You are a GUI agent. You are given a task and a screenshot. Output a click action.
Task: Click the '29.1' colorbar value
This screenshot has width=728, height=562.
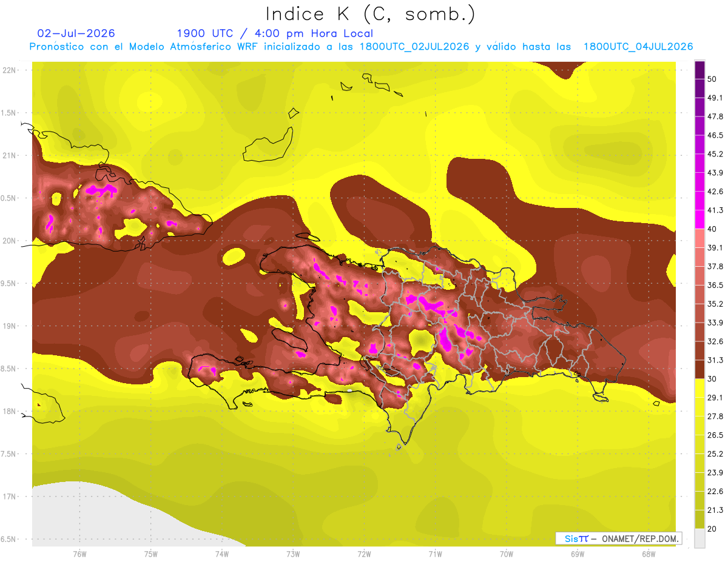tap(715, 397)
